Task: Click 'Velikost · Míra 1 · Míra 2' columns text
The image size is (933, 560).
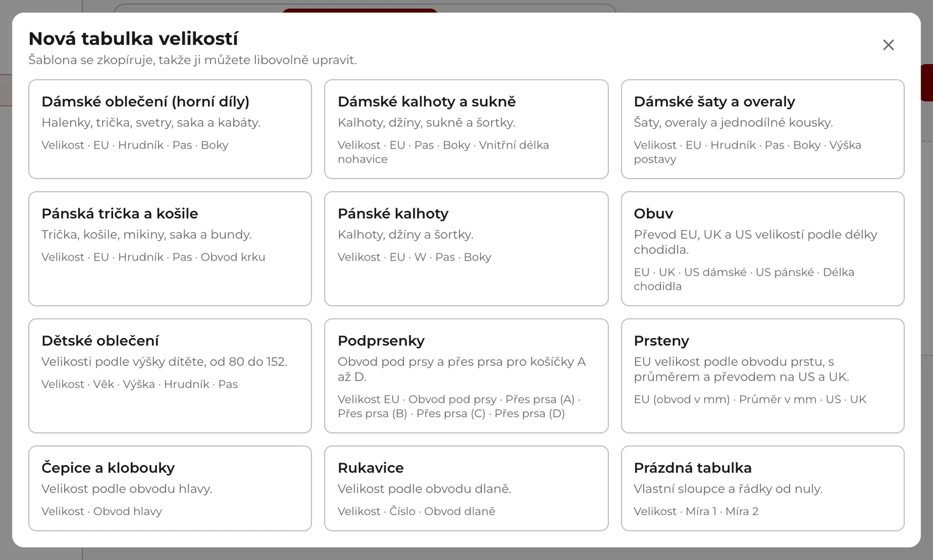Action: (696, 511)
